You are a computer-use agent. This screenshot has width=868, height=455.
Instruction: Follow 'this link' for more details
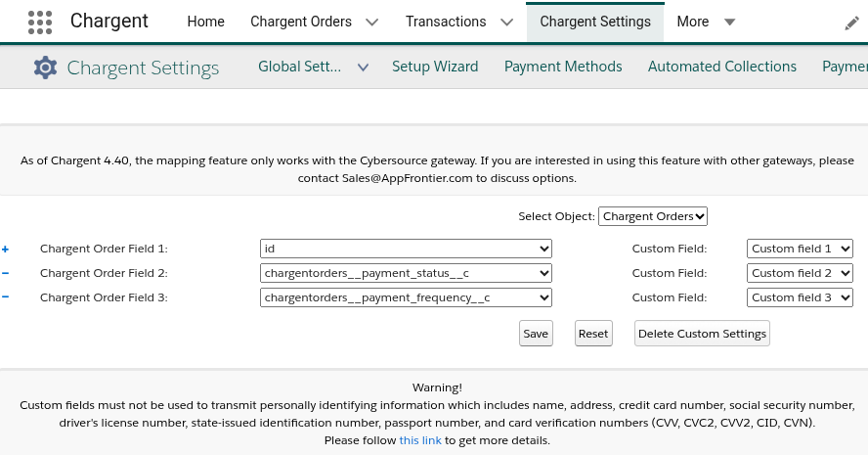point(420,440)
